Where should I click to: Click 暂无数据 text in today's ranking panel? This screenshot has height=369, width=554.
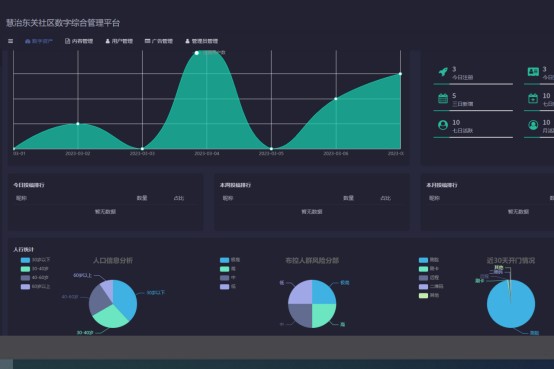tap(105, 211)
